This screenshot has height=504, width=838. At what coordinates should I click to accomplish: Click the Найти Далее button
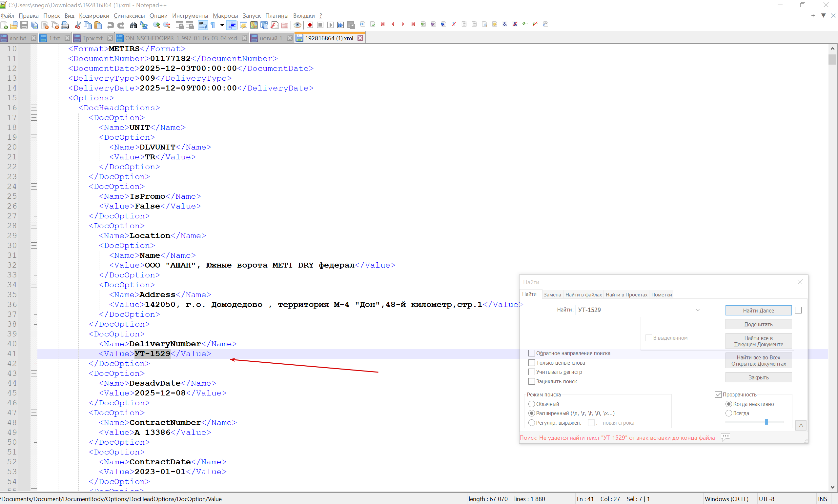(758, 311)
